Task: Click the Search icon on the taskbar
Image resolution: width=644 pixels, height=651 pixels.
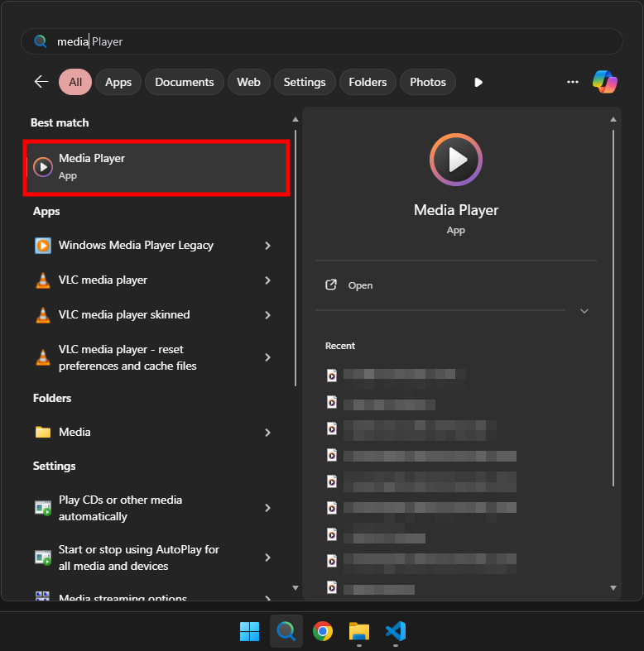Action: (286, 631)
